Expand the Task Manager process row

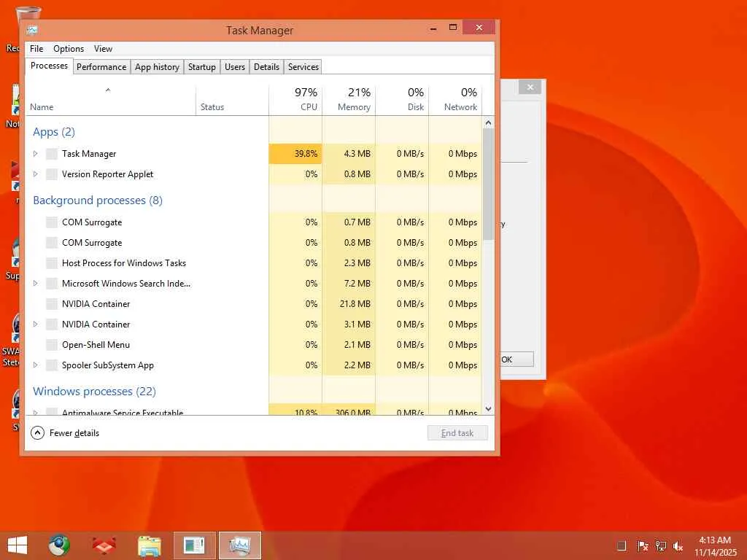[35, 154]
